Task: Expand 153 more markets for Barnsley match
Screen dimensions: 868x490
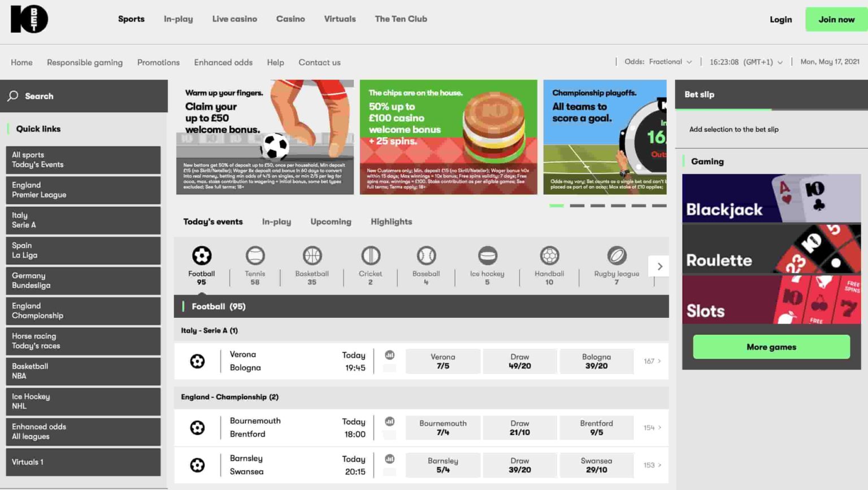Action: 652,465
